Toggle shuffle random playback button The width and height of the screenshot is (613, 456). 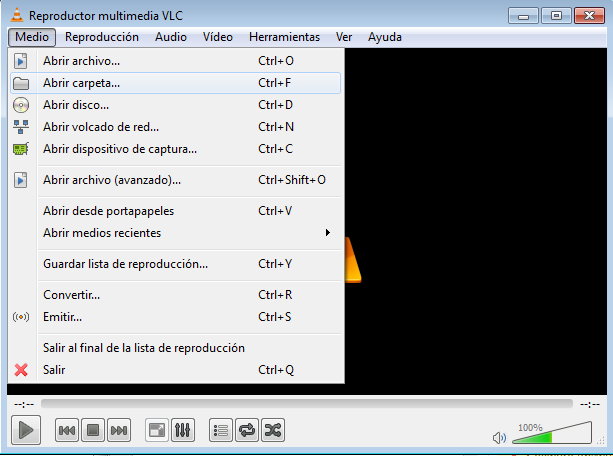tap(273, 430)
